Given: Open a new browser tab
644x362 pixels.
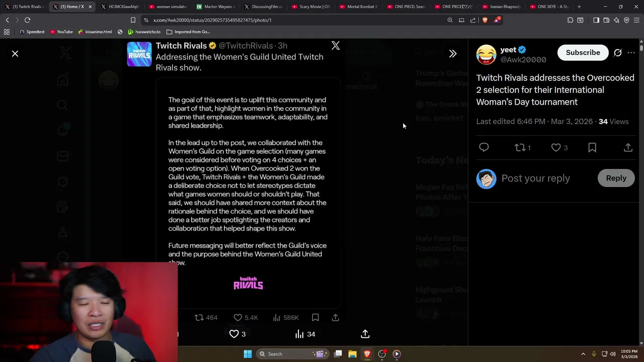Looking at the screenshot, I should click(x=579, y=7).
